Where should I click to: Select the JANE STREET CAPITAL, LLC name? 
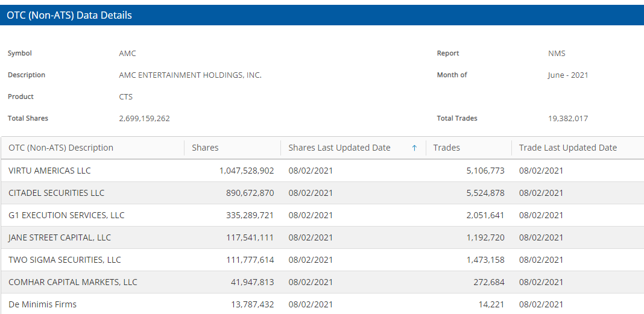(60, 237)
